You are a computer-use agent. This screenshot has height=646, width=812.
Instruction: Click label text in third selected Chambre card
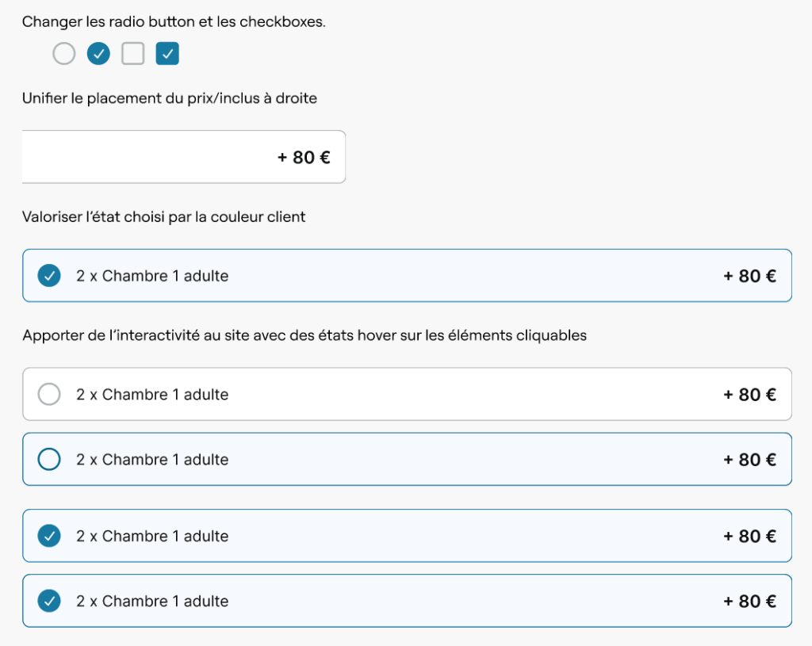(x=152, y=537)
